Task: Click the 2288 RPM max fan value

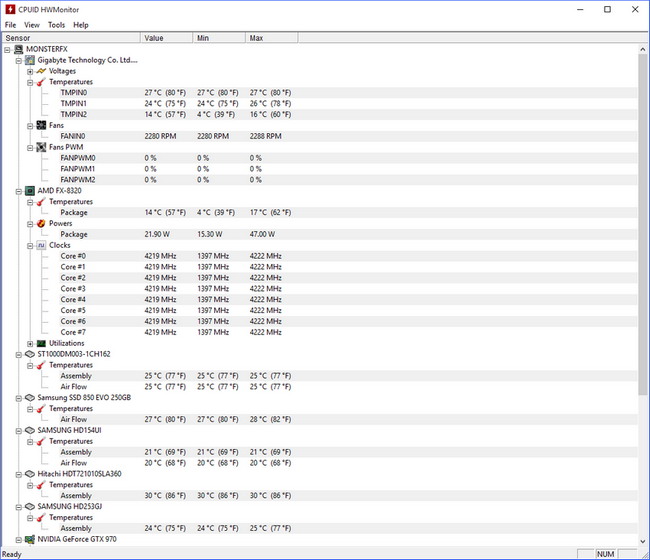Action: pos(265,136)
